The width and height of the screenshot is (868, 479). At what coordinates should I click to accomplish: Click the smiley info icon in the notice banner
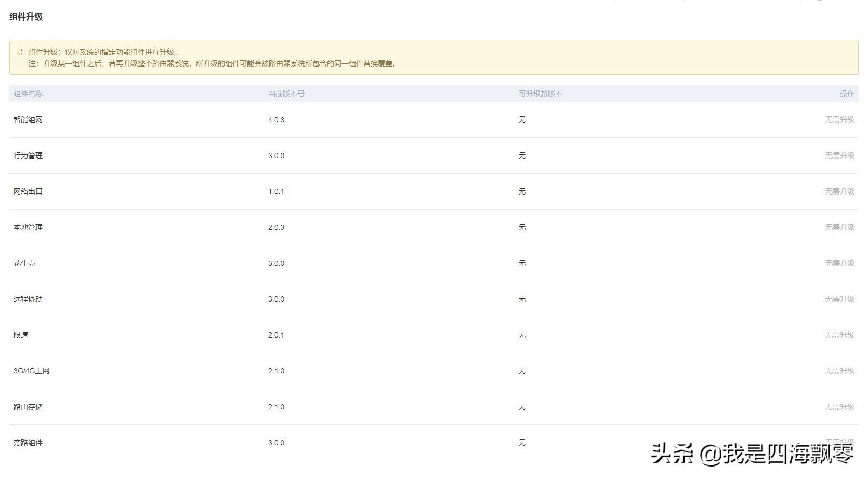(20, 52)
